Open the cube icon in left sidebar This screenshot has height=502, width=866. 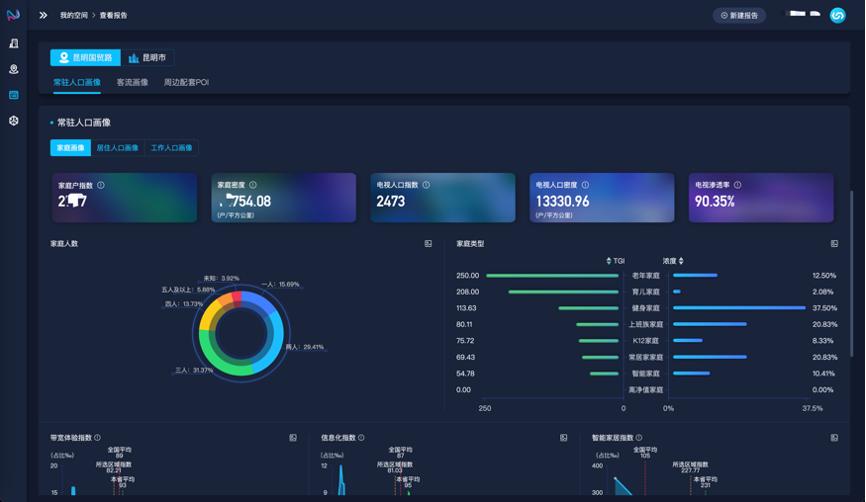[14, 120]
